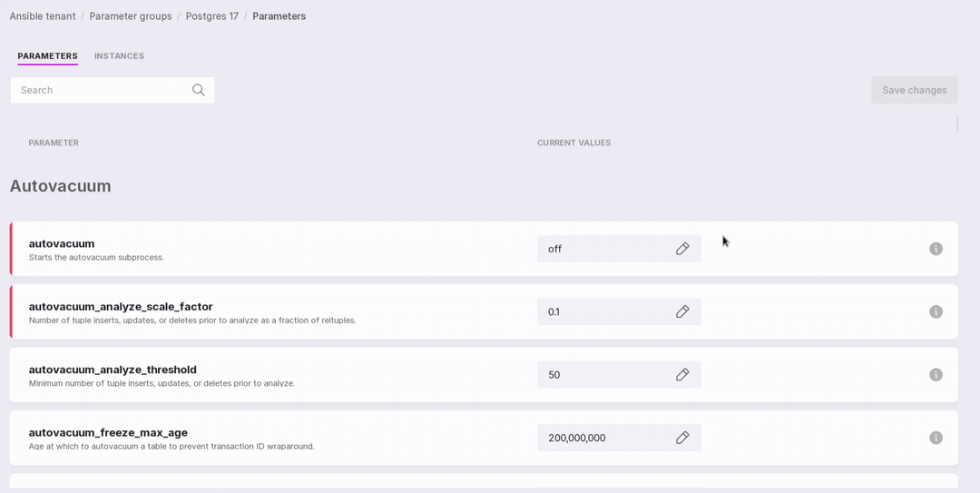This screenshot has width=980, height=493.
Task: Navigate to Postgres 17 breadcrumb
Action: point(212,16)
